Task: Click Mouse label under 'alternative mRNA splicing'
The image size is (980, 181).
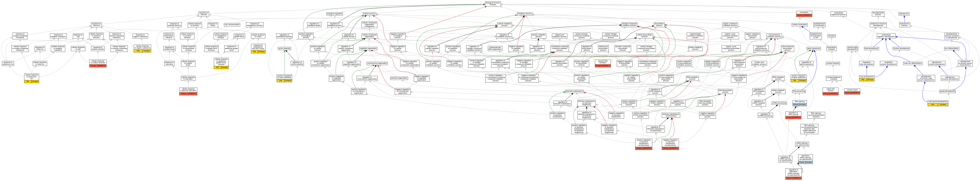Action: [802, 162]
